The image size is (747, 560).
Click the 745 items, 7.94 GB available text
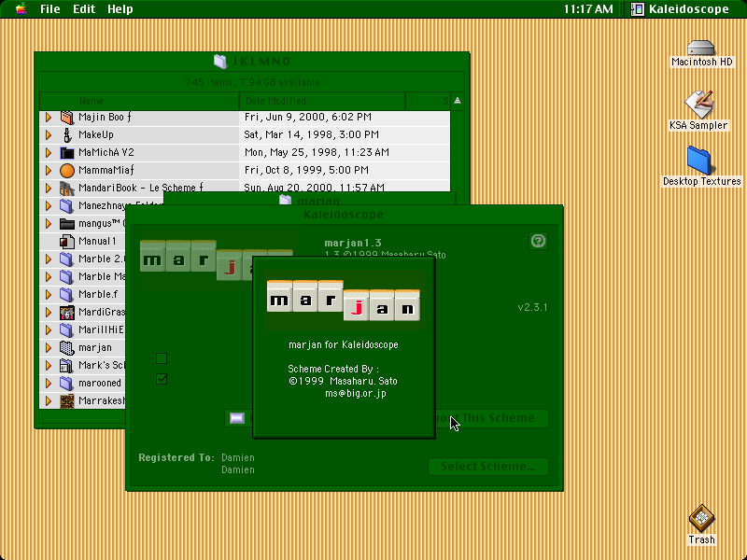(252, 82)
